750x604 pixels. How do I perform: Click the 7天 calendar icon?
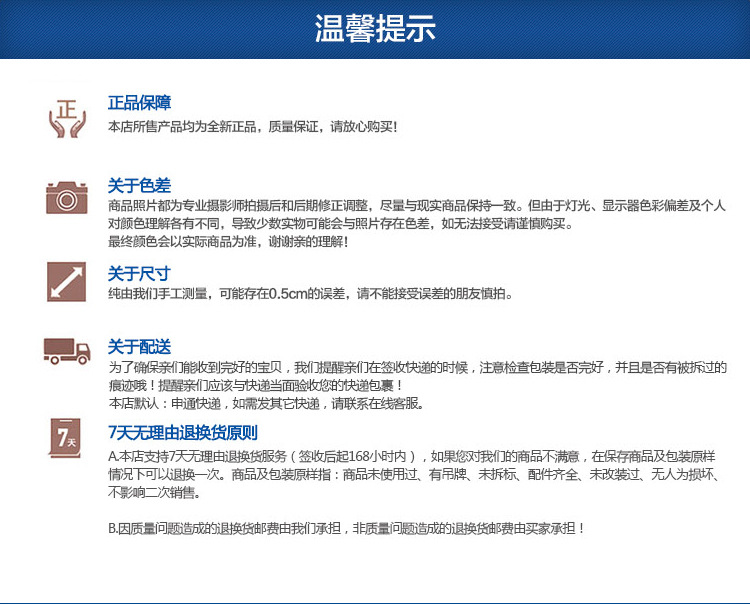click(x=68, y=437)
